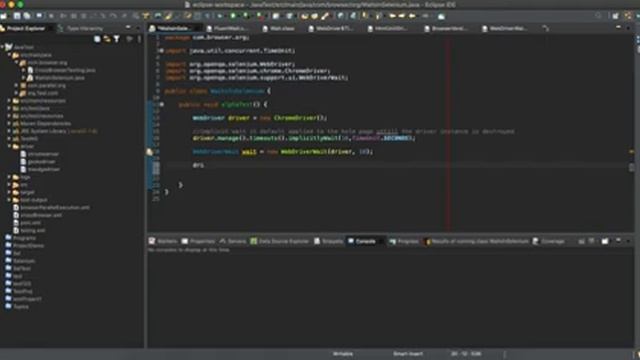The image size is (640, 360).
Task: Switch to the Markers tab
Action: (x=163, y=241)
